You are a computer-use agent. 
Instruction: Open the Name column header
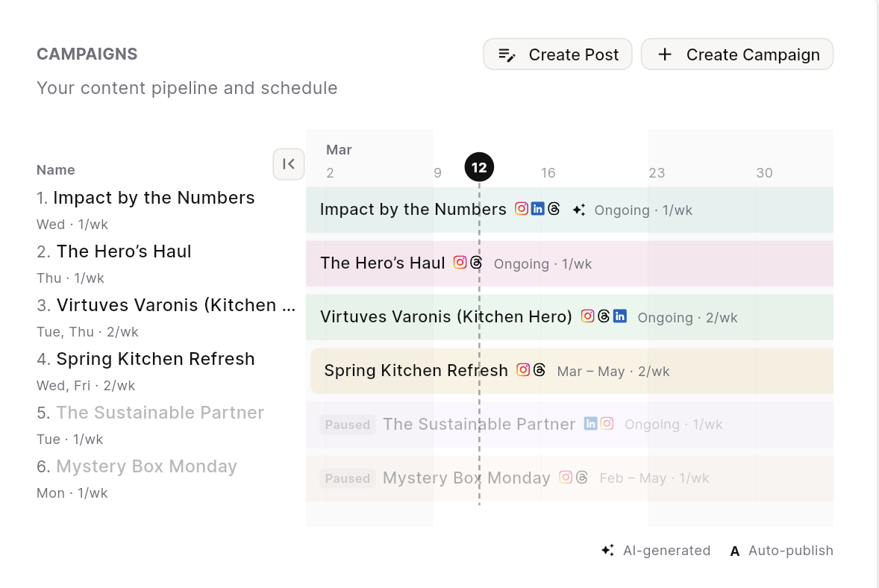point(55,169)
